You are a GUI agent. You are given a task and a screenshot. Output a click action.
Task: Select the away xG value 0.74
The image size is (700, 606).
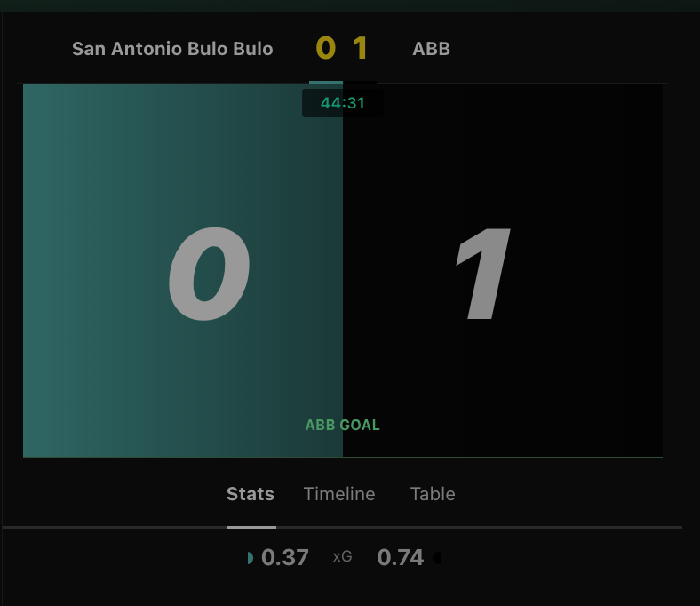[401, 557]
